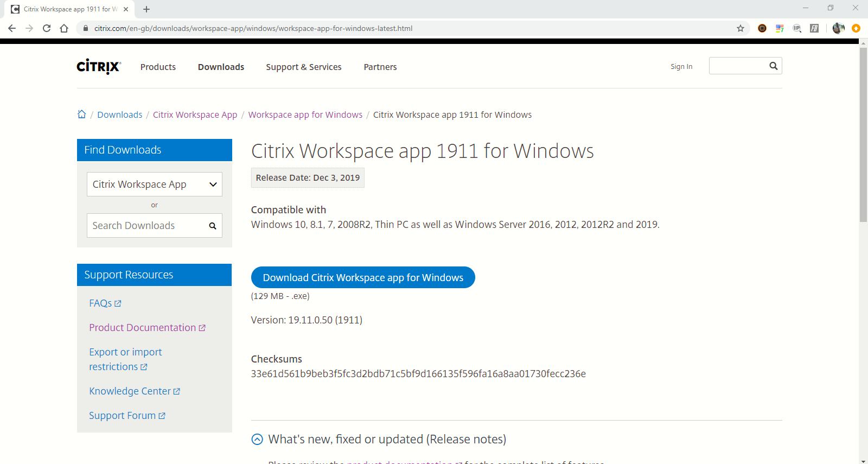Open Product Documentation link
This screenshot has height=464, width=868.
[x=148, y=328]
